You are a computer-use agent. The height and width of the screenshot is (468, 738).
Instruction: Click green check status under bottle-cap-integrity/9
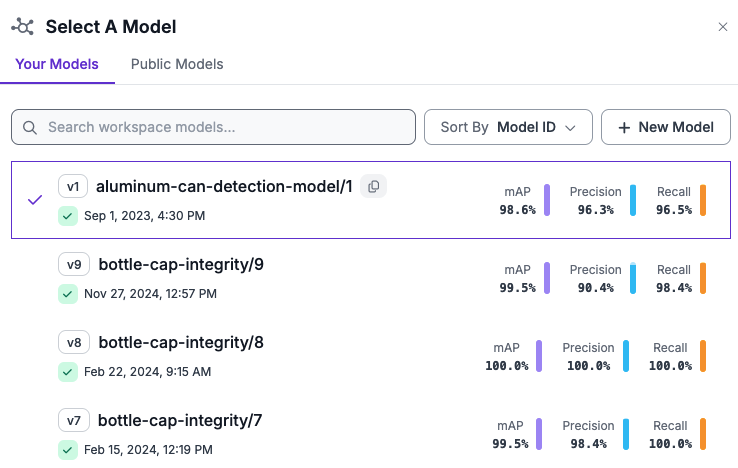click(x=67, y=293)
